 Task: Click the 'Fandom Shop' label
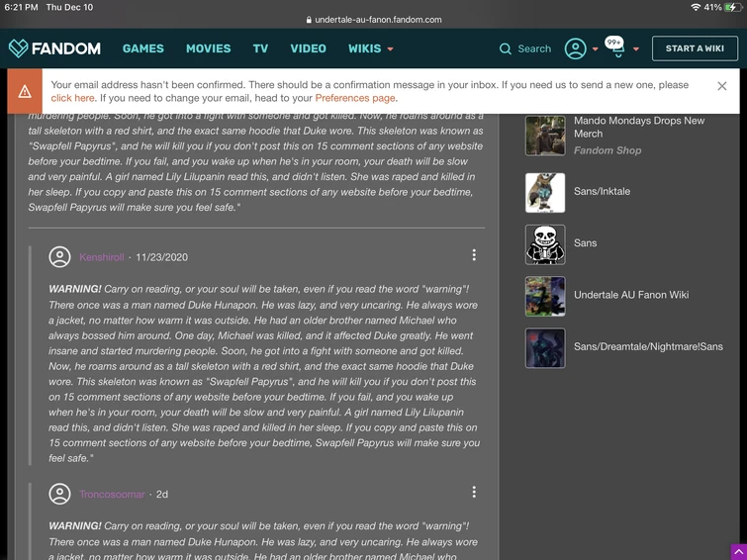pyautogui.click(x=607, y=150)
